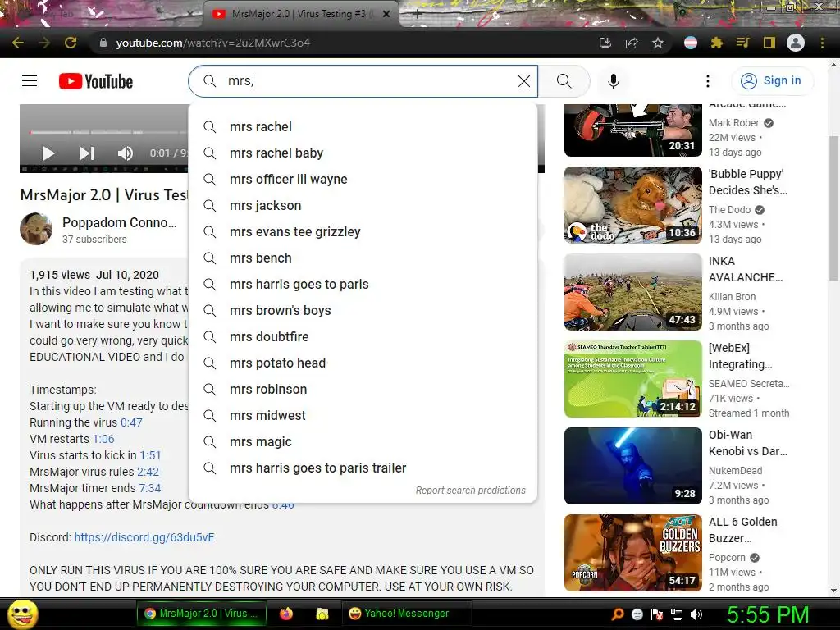Open browser profile avatar
Screen dimensions: 840x630
[x=796, y=43]
